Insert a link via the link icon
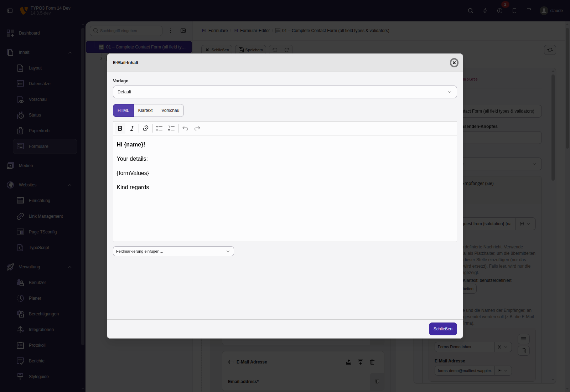 coord(146,128)
